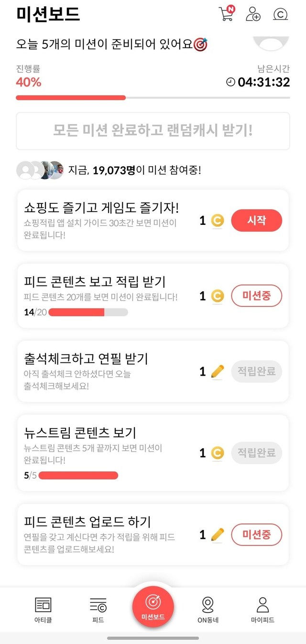Open the 쇼핑도 즐기고 게임도 즐기자! mission title
Viewport: 306px width, 644px height.
[x=101, y=208]
